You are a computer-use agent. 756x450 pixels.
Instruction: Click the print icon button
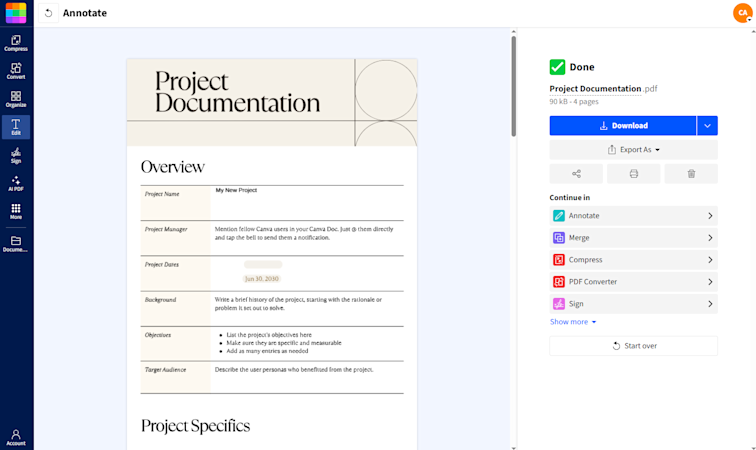tap(634, 174)
